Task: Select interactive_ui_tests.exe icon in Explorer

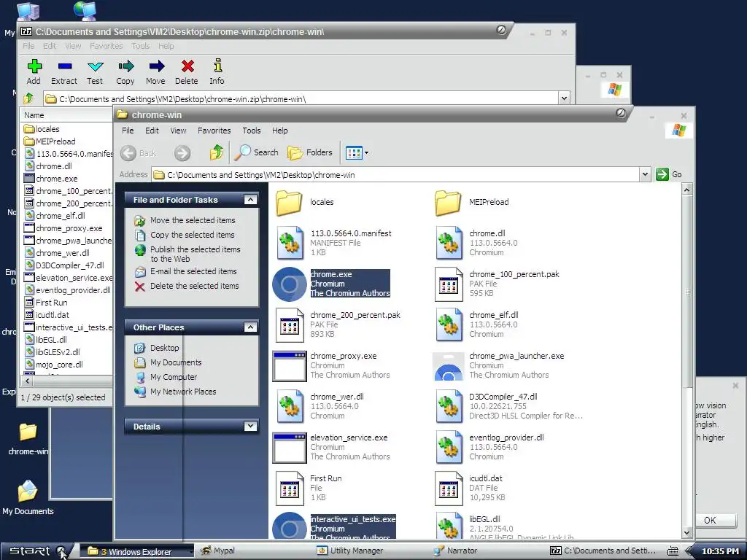Action: (289, 526)
